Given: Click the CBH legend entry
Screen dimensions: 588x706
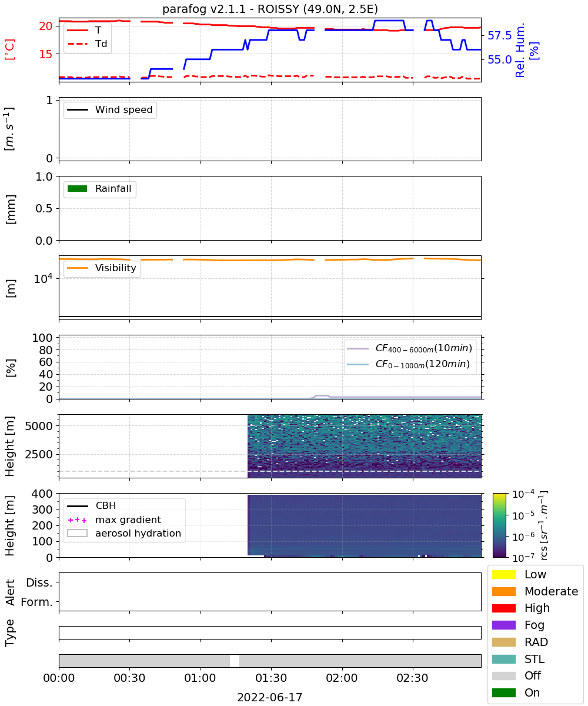Looking at the screenshot, I should click(92, 506).
